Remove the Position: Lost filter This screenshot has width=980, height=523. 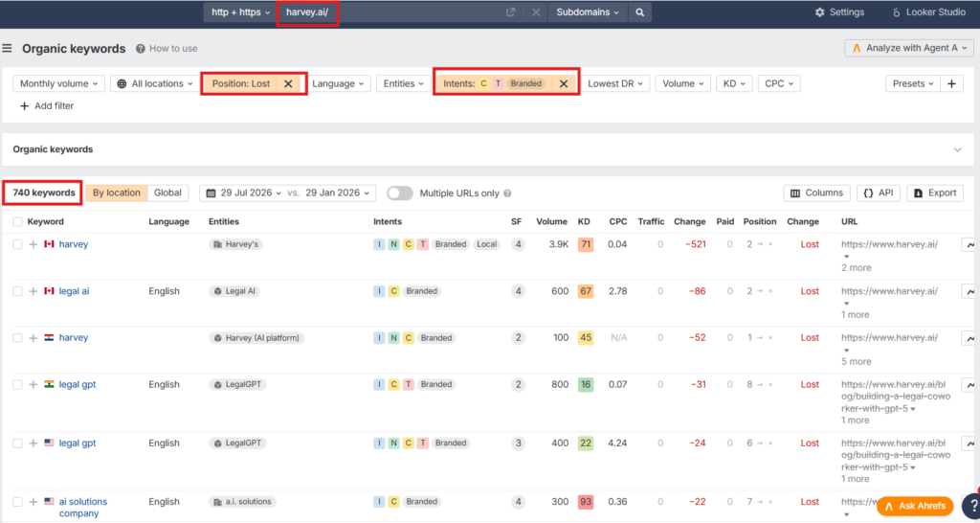point(288,84)
